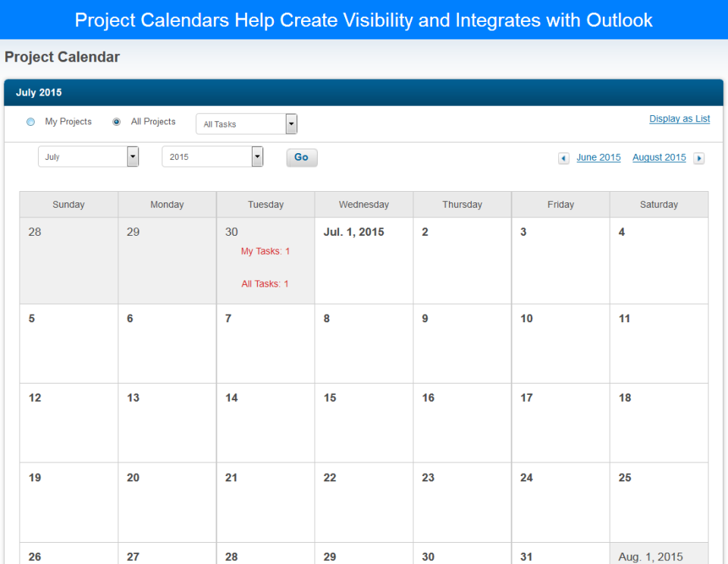Navigate to August 2015 link
The image size is (728, 564).
click(659, 158)
